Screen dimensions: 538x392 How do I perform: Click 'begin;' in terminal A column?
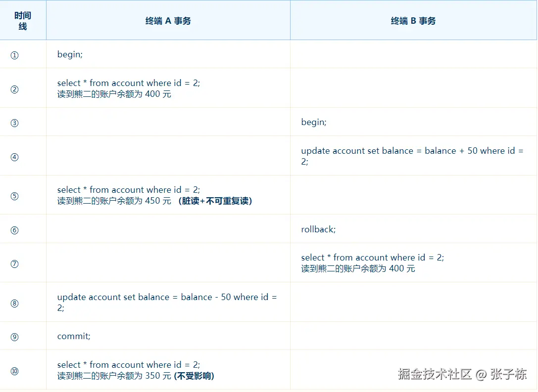70,54
